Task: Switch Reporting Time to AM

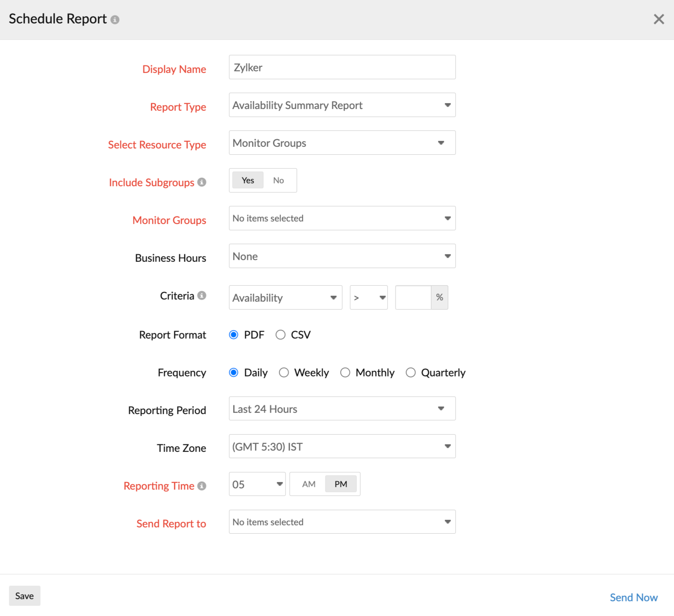Action: 308,484
